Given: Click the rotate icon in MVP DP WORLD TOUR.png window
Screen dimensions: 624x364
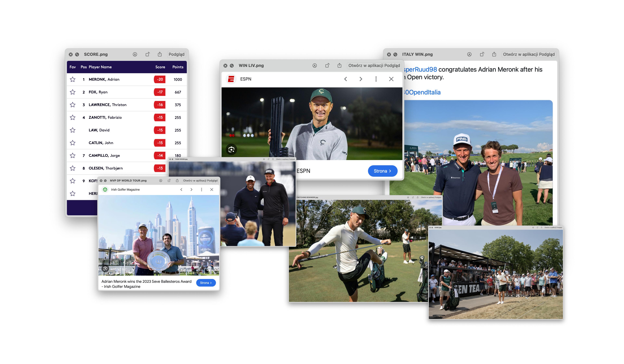Looking at the screenshot, I should point(169,181).
